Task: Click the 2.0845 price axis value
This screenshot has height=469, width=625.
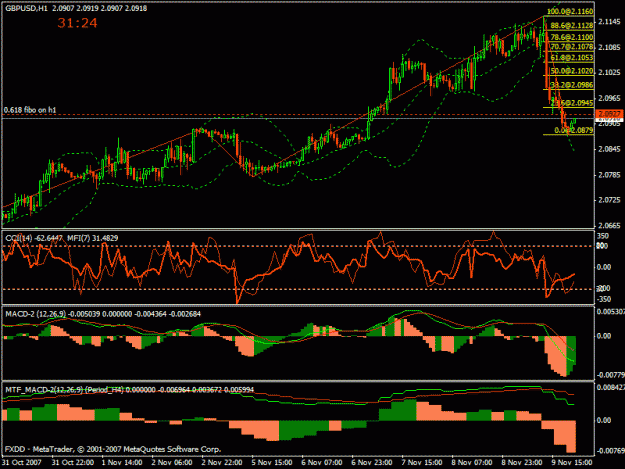Action: pos(609,149)
